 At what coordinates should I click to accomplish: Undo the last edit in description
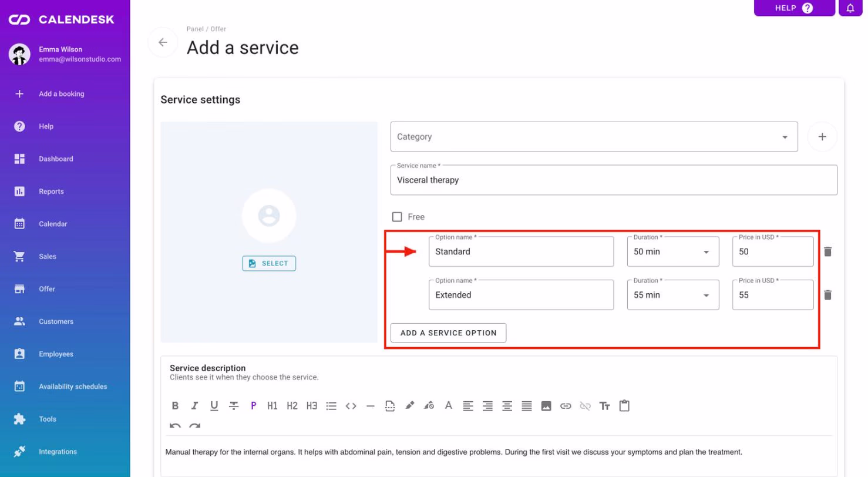175,426
